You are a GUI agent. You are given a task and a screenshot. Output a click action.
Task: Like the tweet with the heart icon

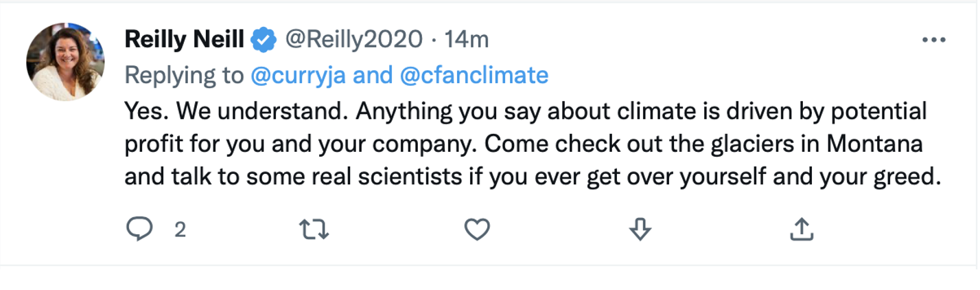477,230
